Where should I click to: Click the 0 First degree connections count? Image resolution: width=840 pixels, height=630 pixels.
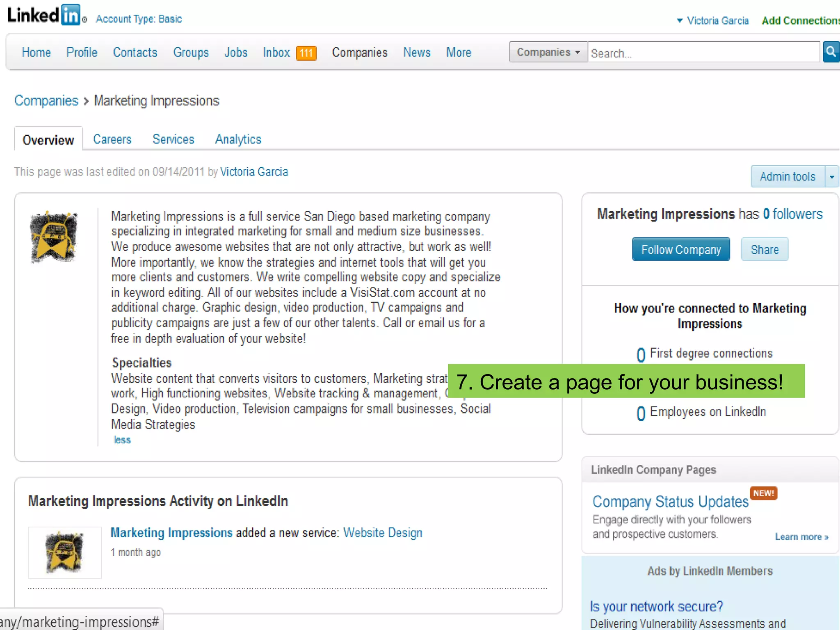[641, 355]
